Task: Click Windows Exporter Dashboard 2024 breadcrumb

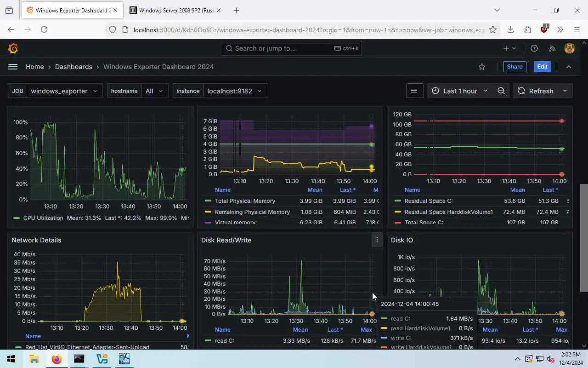Action: pos(158,67)
